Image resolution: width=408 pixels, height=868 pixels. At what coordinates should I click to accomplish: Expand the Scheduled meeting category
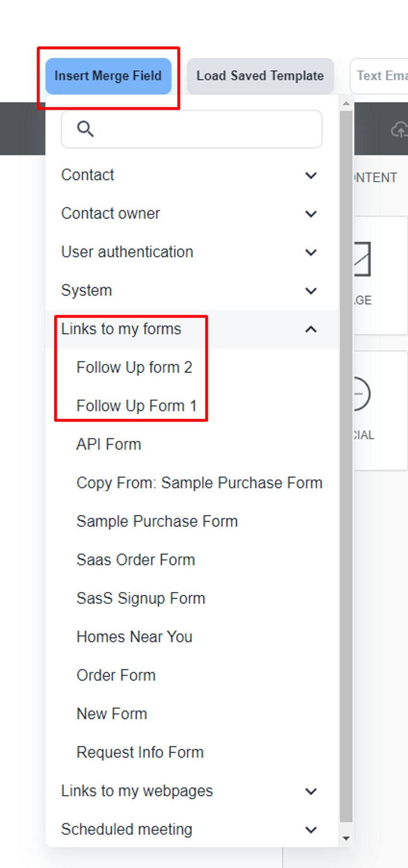click(191, 829)
